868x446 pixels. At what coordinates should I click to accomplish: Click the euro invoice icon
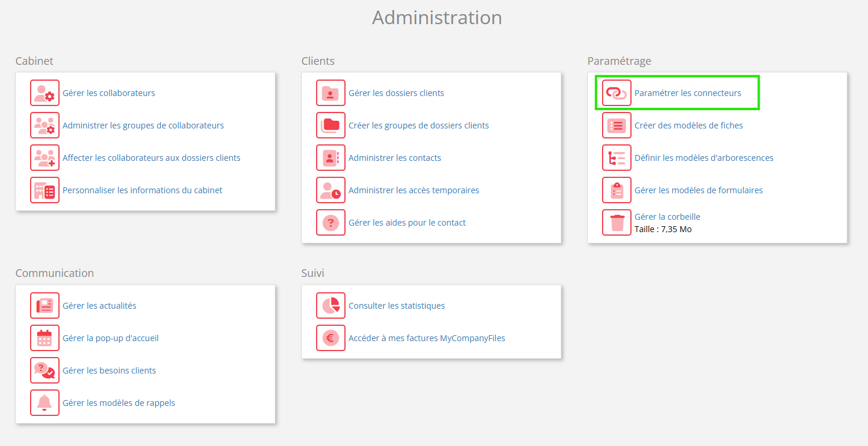tap(331, 338)
